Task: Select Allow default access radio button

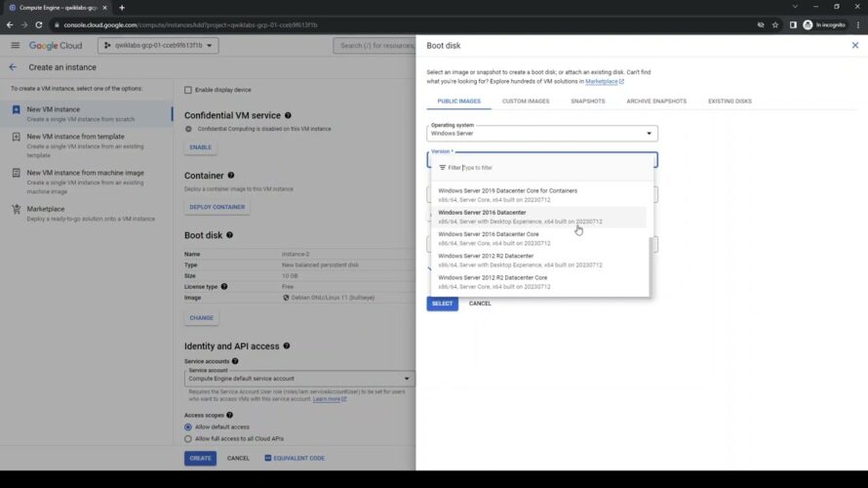Action: [188, 427]
